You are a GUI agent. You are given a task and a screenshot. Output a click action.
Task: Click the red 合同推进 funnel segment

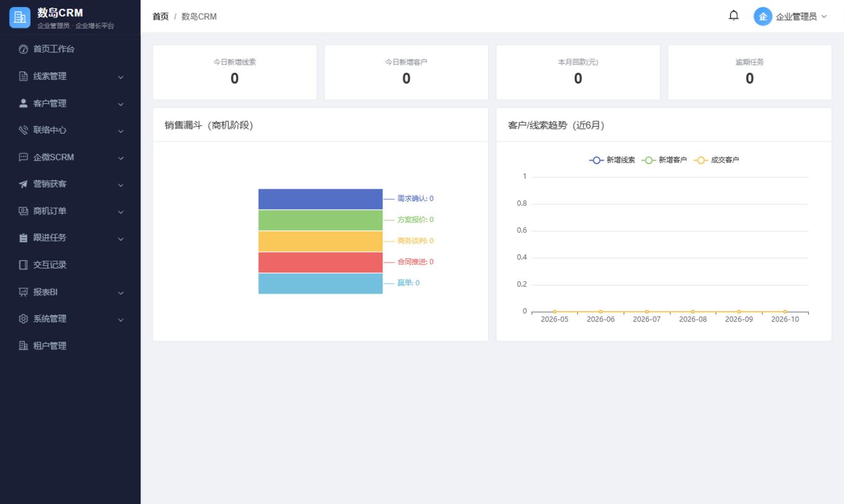pyautogui.click(x=320, y=263)
